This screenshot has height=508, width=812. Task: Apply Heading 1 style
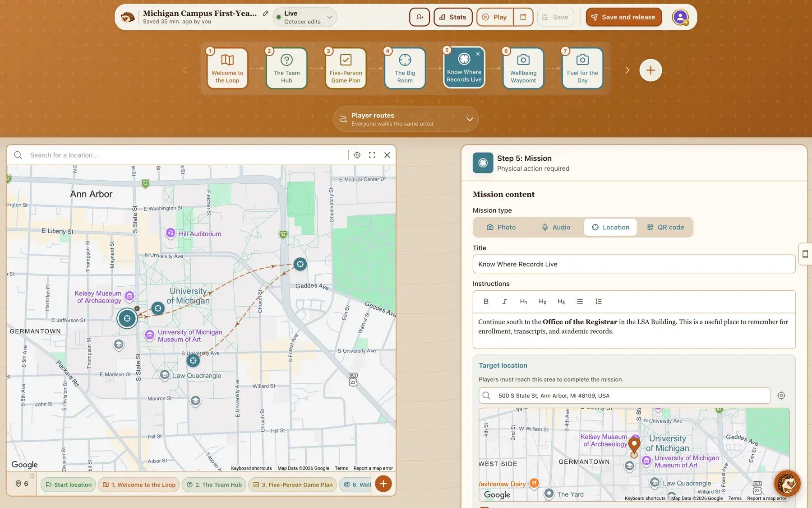point(523,302)
